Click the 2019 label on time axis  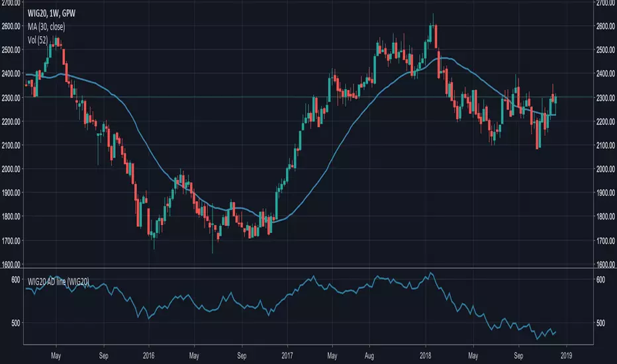pyautogui.click(x=566, y=356)
